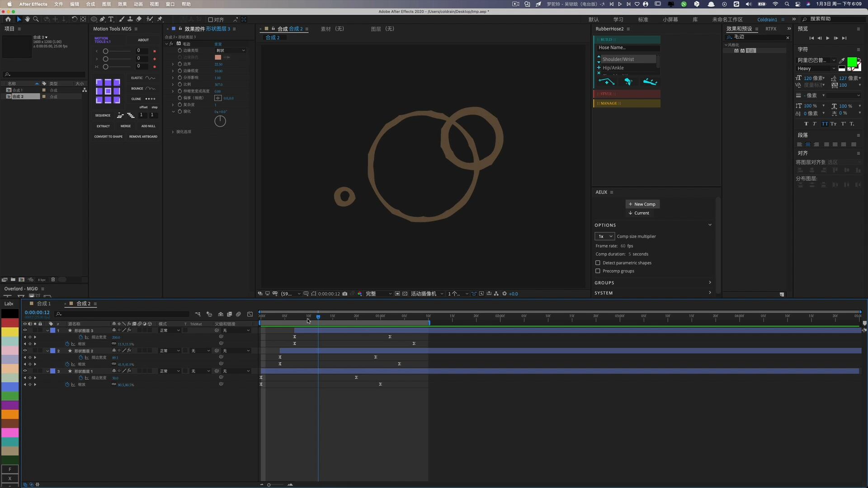868x488 pixels.
Task: Click the All Caps TT icon
Action: [x=825, y=124]
